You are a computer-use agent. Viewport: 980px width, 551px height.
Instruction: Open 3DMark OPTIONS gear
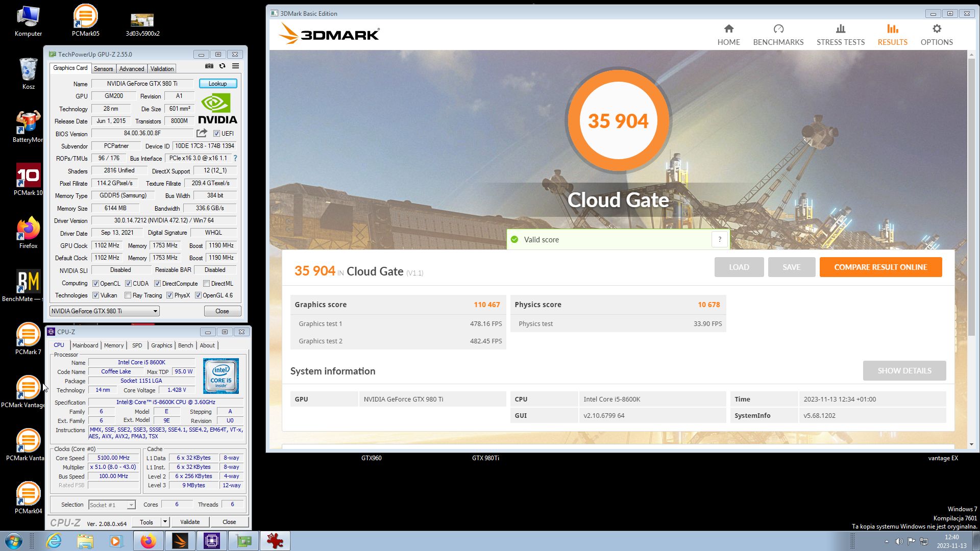pos(936,35)
